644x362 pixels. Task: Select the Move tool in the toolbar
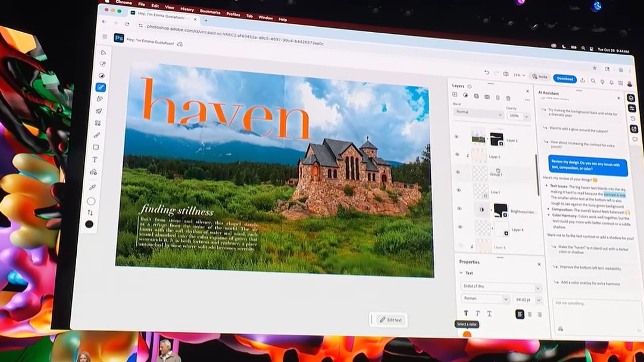click(103, 52)
